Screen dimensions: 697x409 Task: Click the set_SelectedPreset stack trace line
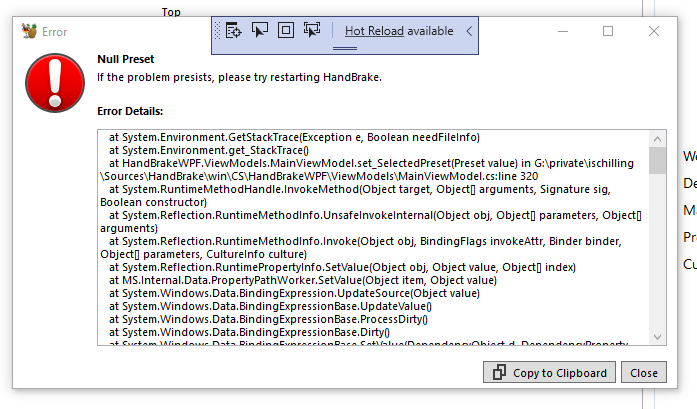(371, 163)
